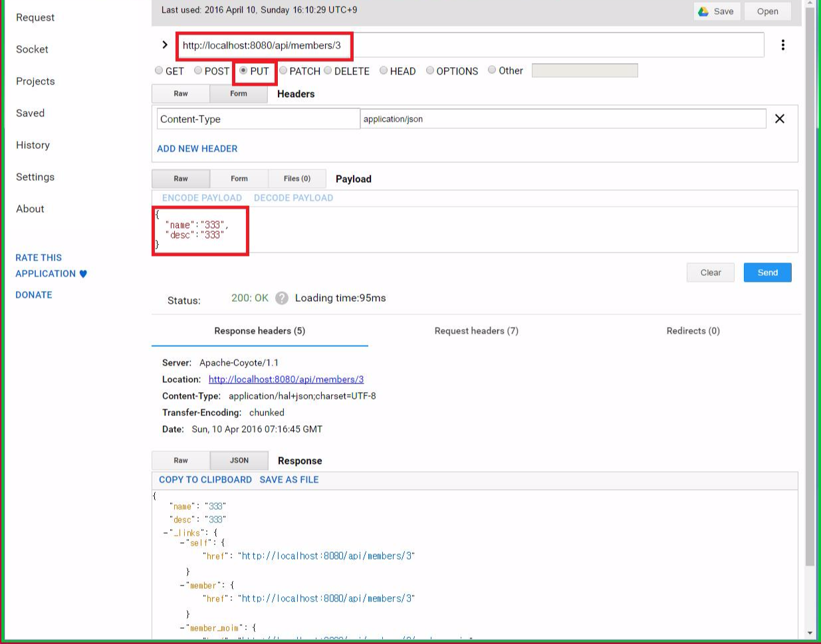Select the DELETE method radio button
Viewport: 821px width, 644px height.
click(x=328, y=70)
